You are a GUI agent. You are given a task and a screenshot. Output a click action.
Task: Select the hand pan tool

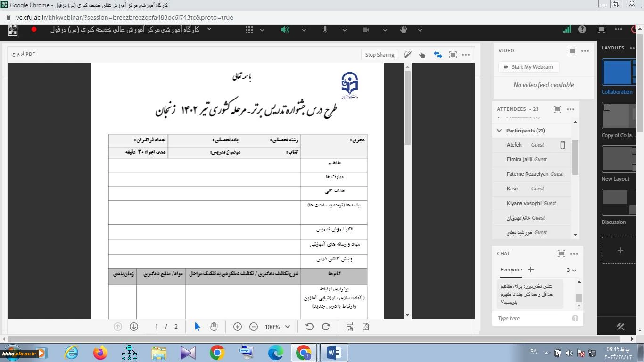(214, 327)
